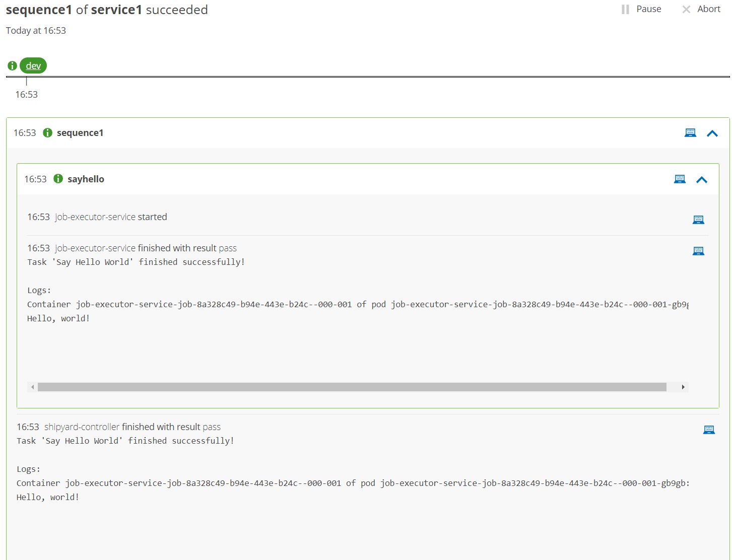Select the dev stage tag
The width and height of the screenshot is (732, 560).
tap(33, 66)
